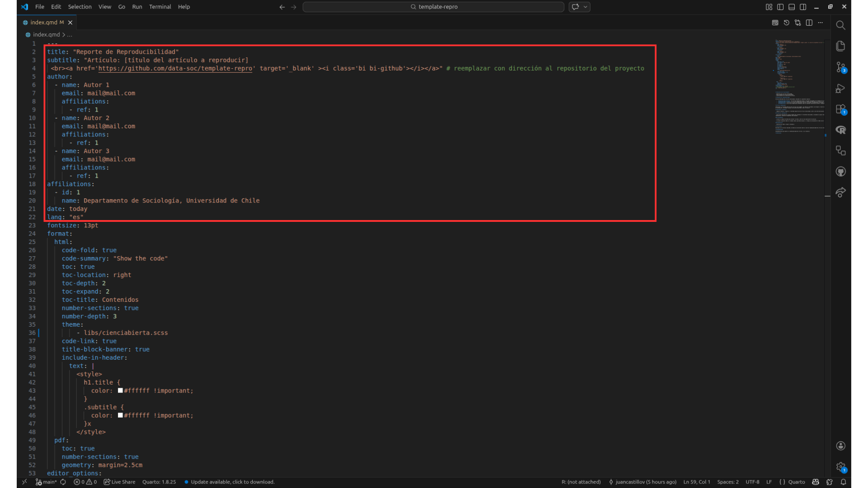Open the Terminal menu
The height and width of the screenshot is (488, 868).
[x=160, y=7]
